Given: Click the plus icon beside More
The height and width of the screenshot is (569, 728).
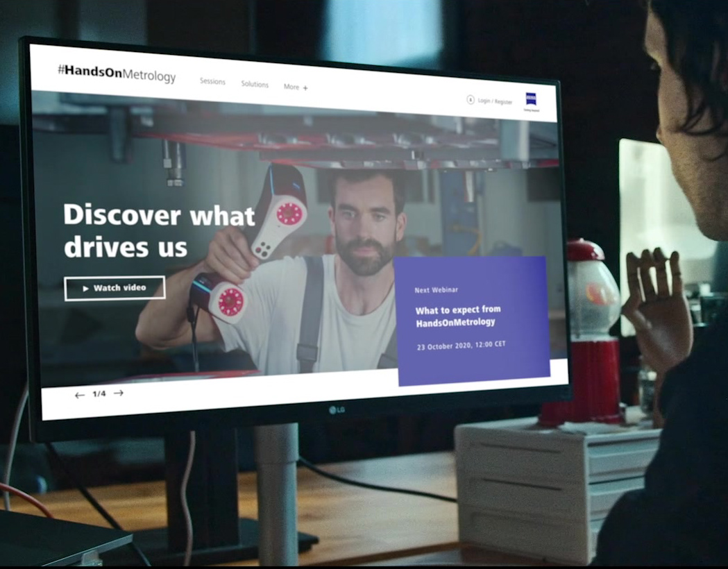Looking at the screenshot, I should (305, 87).
